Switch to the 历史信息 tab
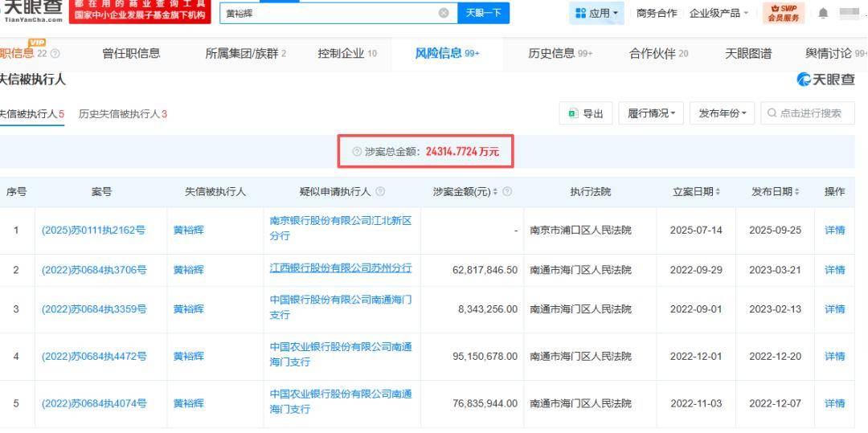 (x=560, y=54)
